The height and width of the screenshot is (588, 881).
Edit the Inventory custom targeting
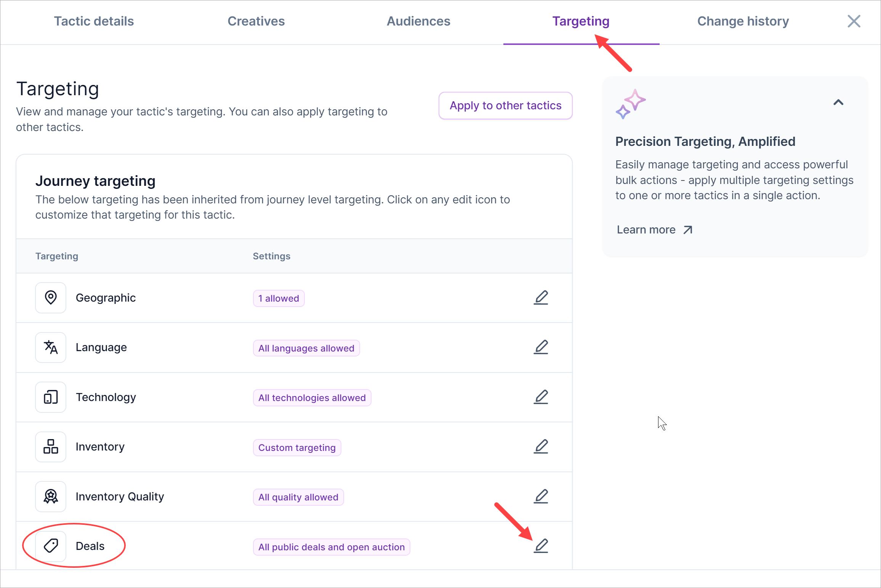tap(541, 447)
